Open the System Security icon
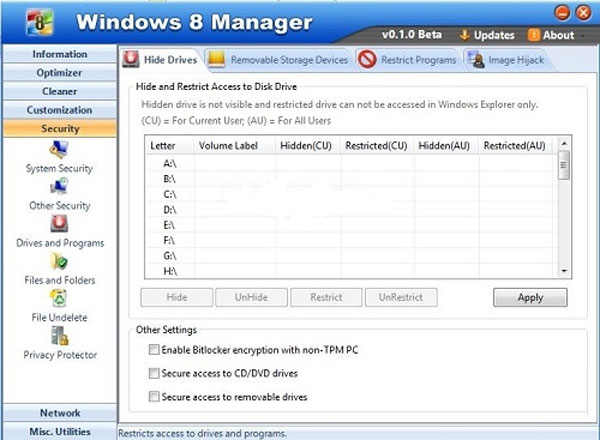600x440 pixels. point(59,150)
